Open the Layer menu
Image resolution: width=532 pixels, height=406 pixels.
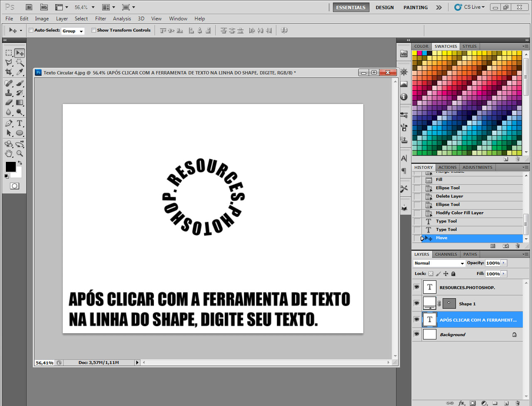(62, 19)
